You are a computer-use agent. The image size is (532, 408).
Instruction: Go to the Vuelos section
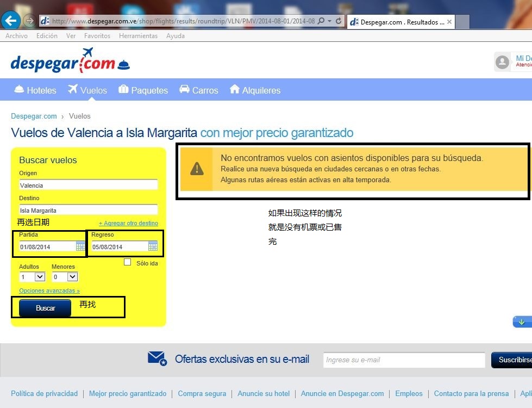click(87, 90)
